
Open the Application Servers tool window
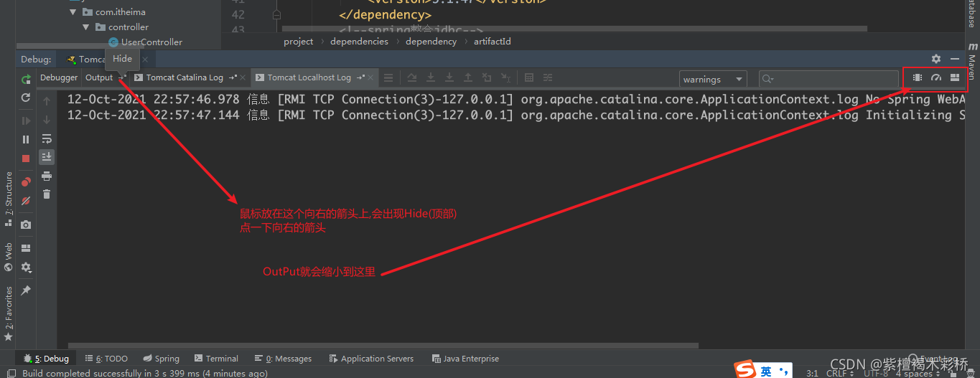click(x=371, y=359)
